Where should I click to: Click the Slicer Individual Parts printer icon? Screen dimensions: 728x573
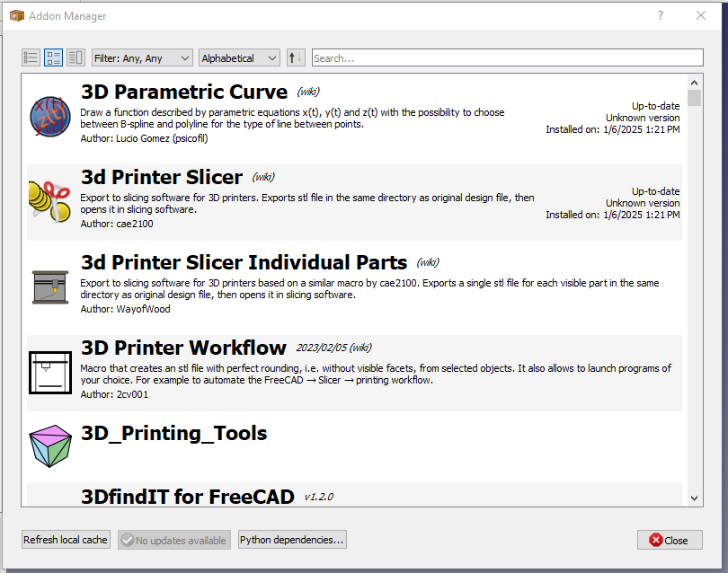pos(49,287)
